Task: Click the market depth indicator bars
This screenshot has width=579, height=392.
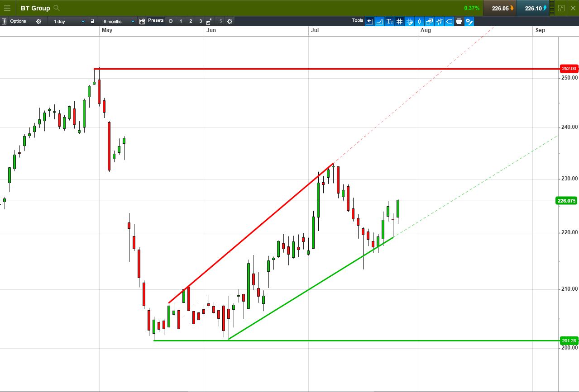Action: point(552,8)
